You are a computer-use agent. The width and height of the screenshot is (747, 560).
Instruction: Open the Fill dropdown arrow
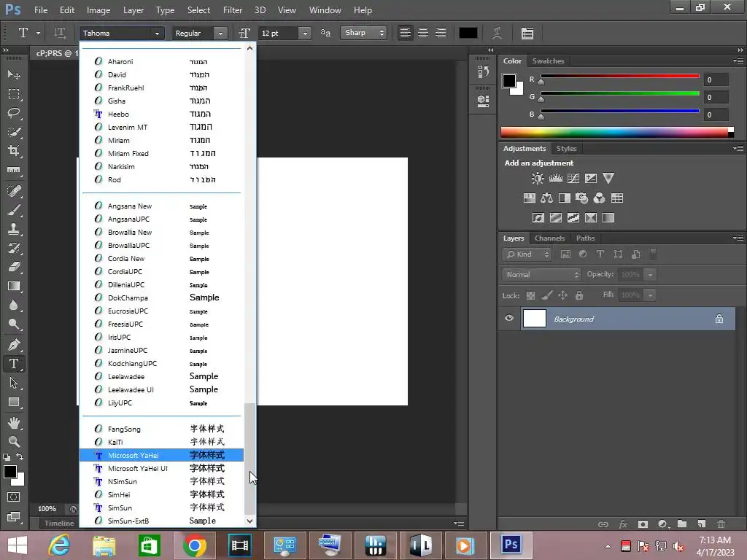click(x=650, y=295)
